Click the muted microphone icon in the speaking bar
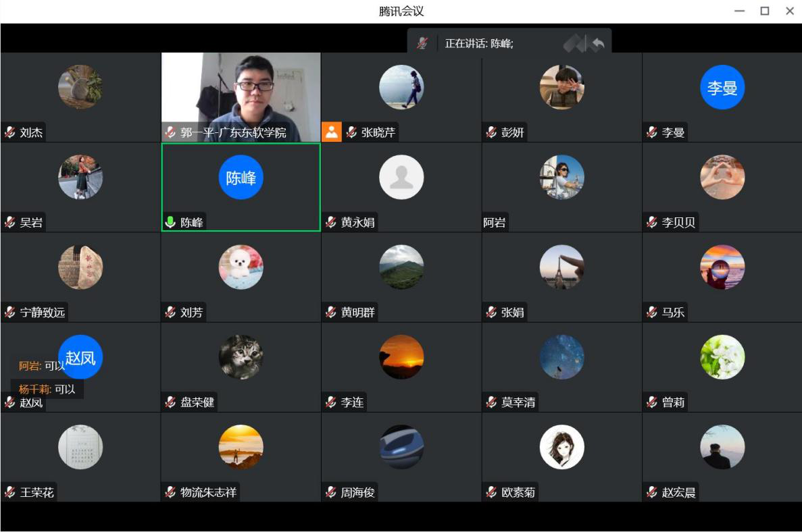This screenshot has width=802, height=532. pos(422,43)
